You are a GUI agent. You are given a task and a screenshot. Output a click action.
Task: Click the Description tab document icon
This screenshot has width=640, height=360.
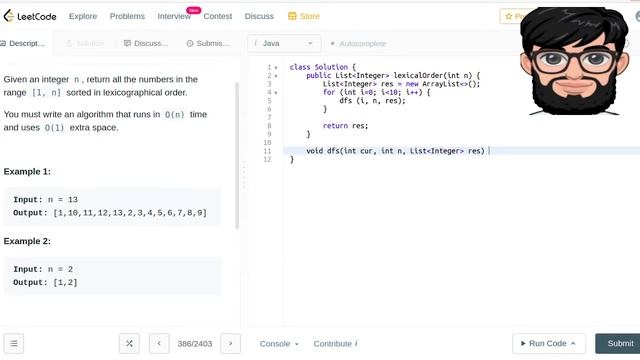(3, 43)
